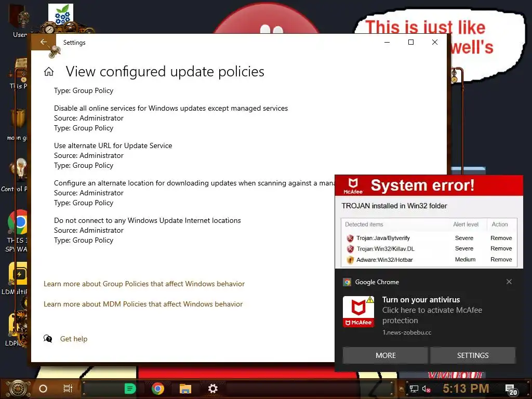Click the Get help chat icon

coord(48,339)
